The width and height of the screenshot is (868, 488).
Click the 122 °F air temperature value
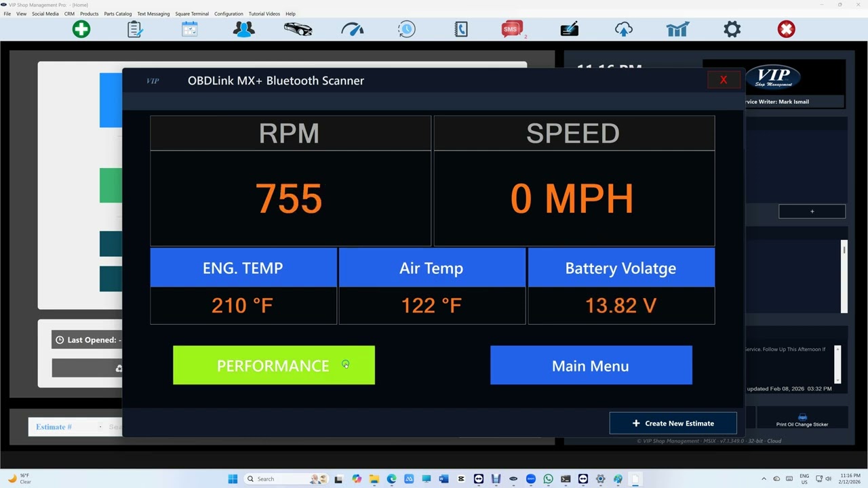tap(431, 306)
